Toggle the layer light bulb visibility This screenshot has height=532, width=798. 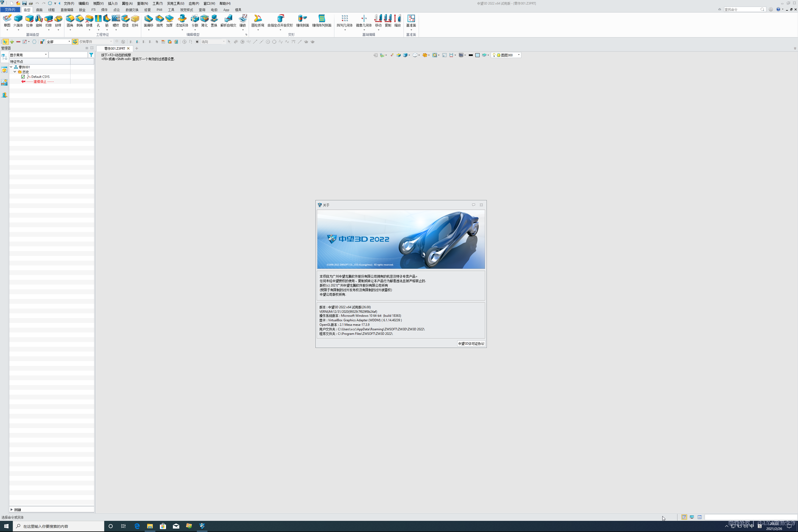pyautogui.click(x=494, y=55)
